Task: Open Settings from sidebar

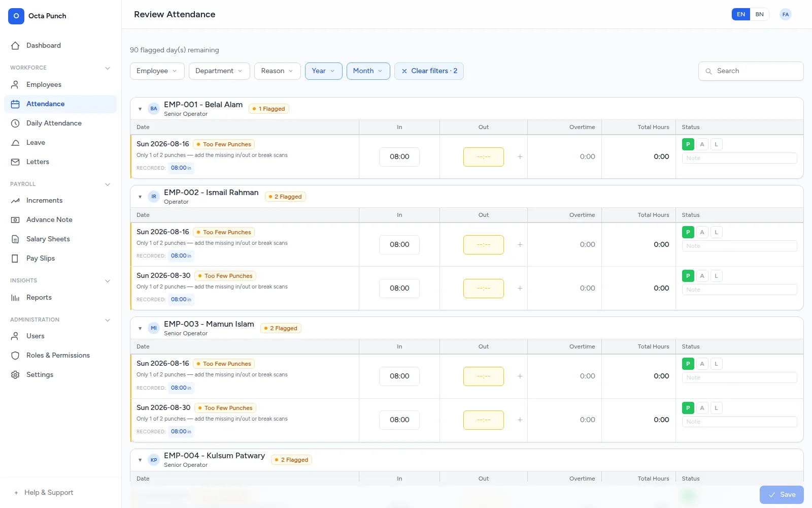Action: coord(60,374)
